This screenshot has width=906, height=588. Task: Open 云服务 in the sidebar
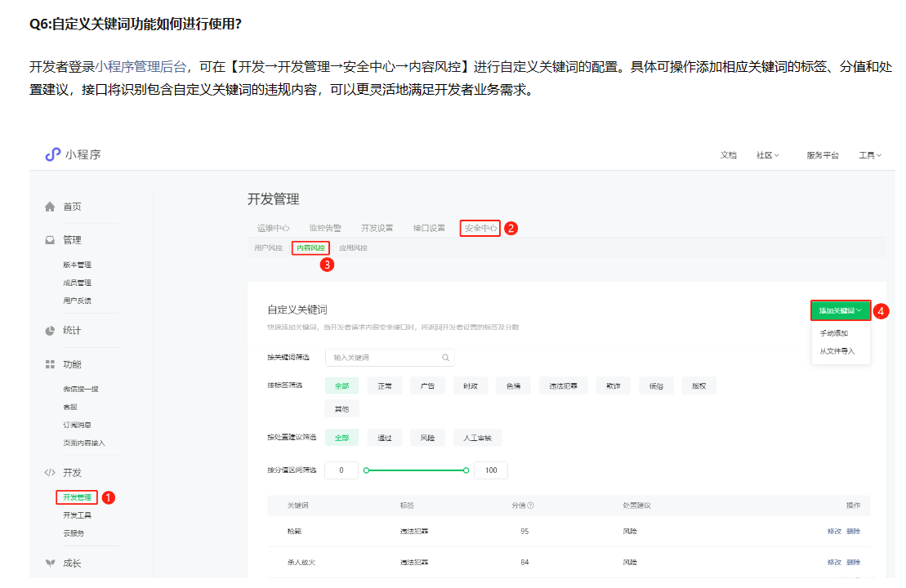pyautogui.click(x=74, y=533)
